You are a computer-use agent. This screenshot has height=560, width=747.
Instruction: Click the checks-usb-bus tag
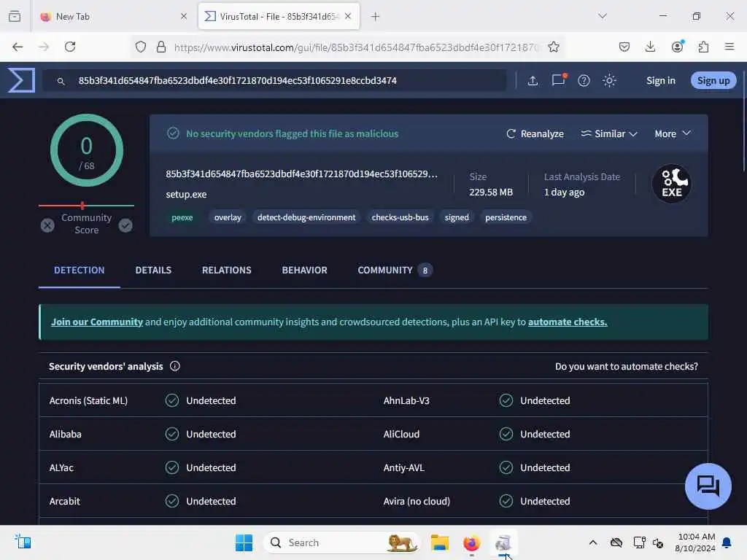[x=400, y=217]
